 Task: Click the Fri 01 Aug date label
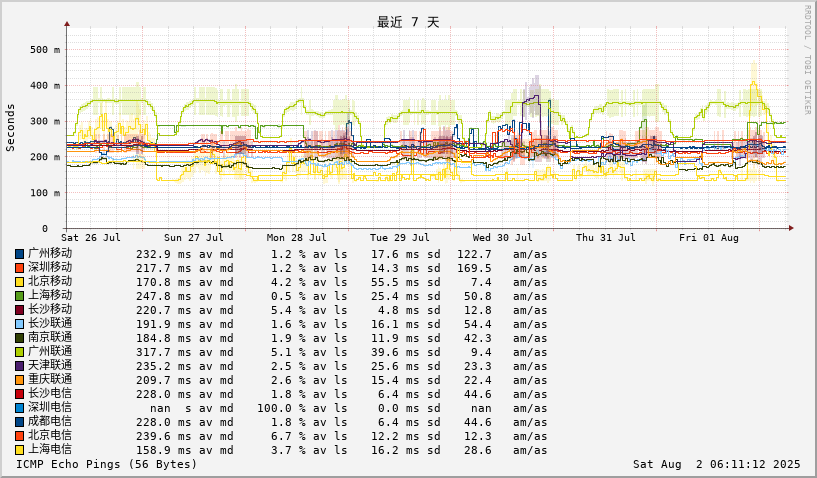tap(709, 238)
